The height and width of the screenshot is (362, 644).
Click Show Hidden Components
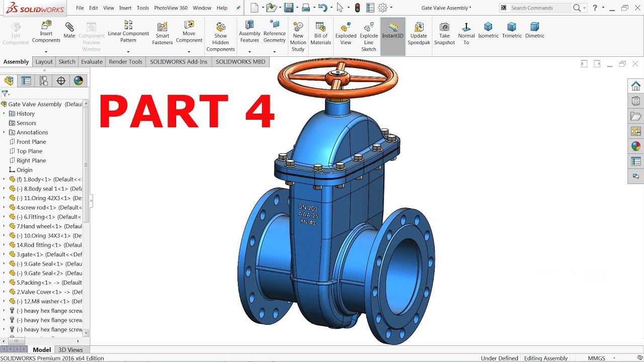[220, 37]
